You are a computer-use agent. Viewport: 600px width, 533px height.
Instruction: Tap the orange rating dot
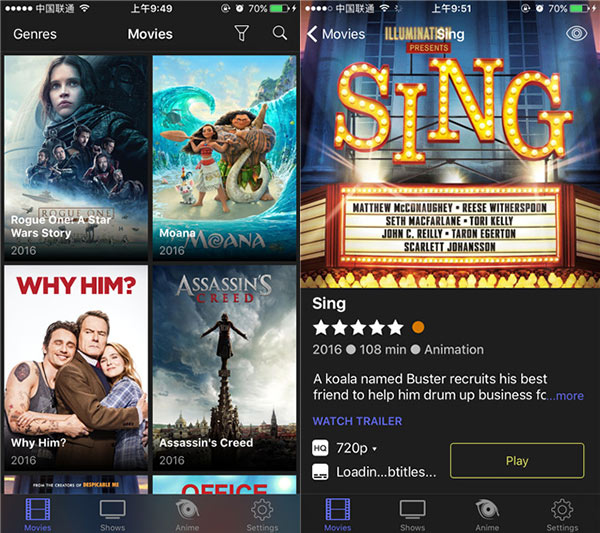(x=418, y=328)
